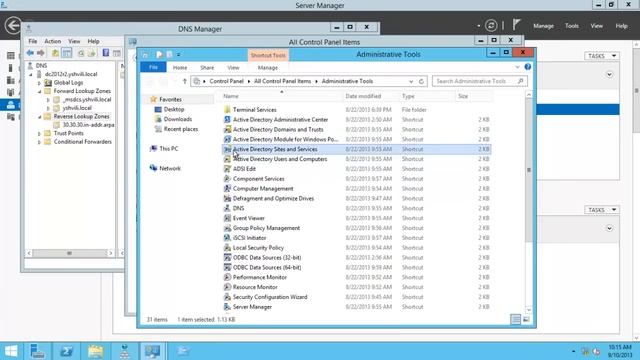Open the Share ribbon tab
The height and width of the screenshot is (360, 640).
[207, 68]
